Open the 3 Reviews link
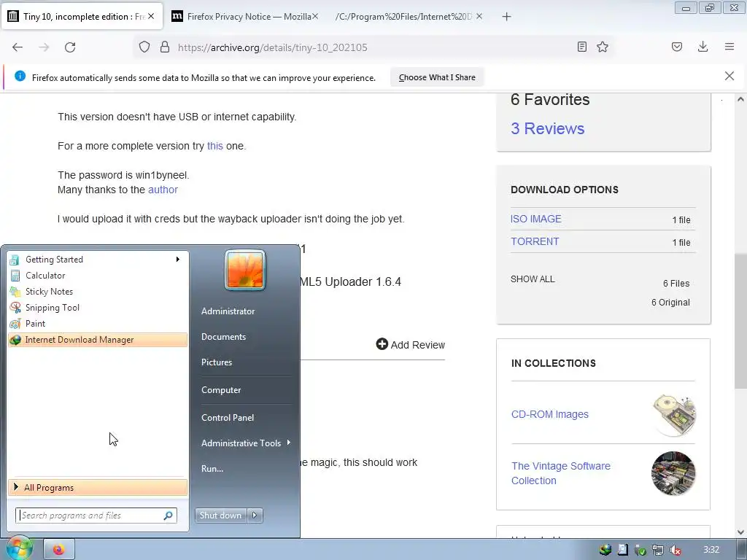This screenshot has height=560, width=747. click(x=547, y=128)
